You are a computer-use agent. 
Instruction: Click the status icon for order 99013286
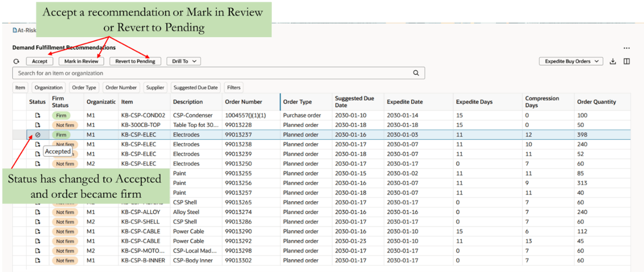(x=38, y=222)
